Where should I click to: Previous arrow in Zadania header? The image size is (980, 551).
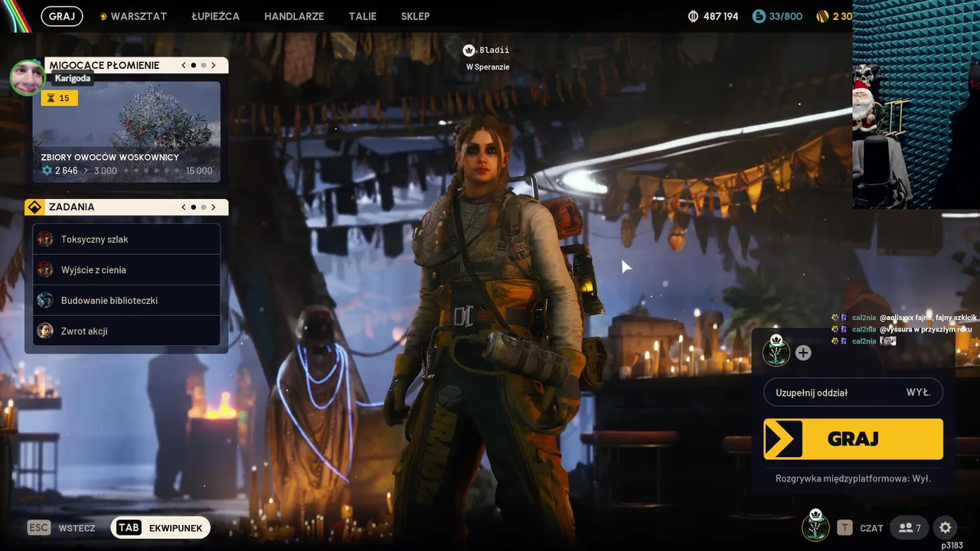click(184, 207)
